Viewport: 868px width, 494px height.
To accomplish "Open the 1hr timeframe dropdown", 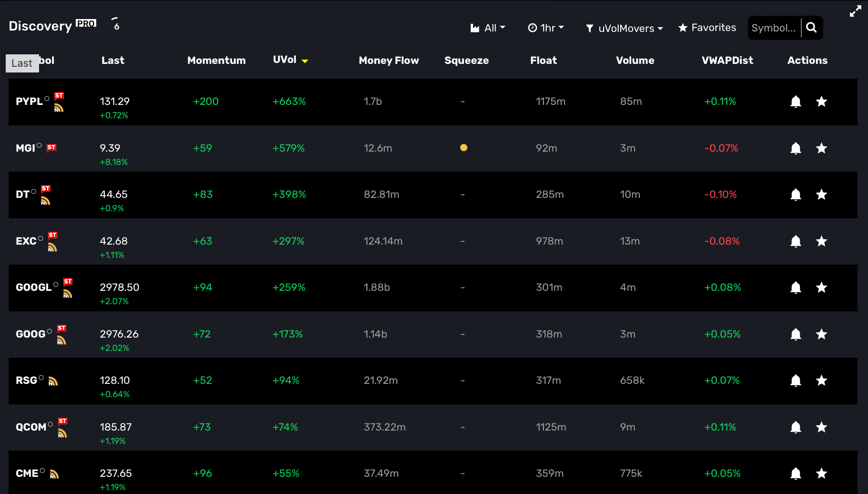I will (x=546, y=28).
